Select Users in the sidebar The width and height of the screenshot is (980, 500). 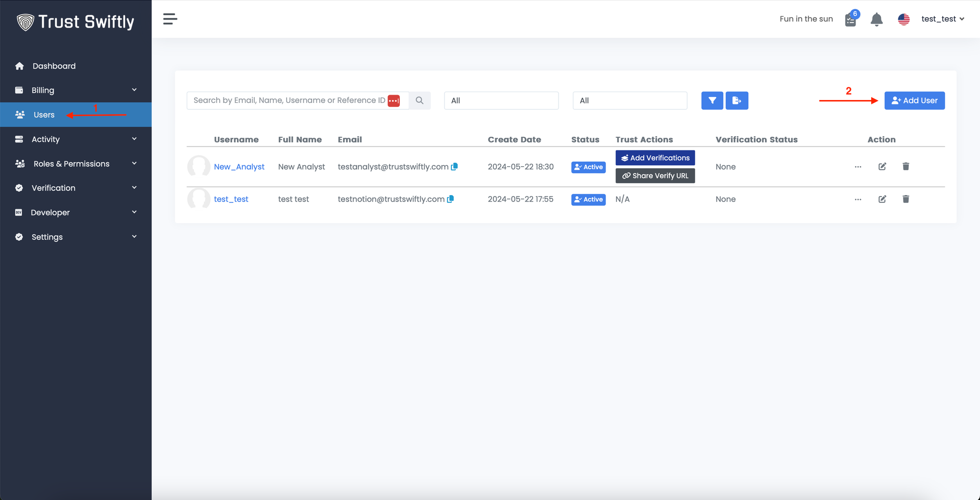click(x=44, y=115)
